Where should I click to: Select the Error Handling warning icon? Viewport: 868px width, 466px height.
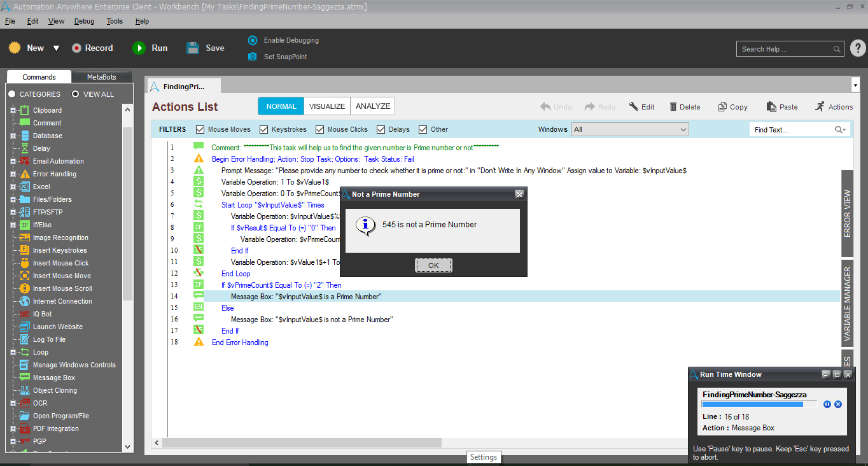pos(25,174)
